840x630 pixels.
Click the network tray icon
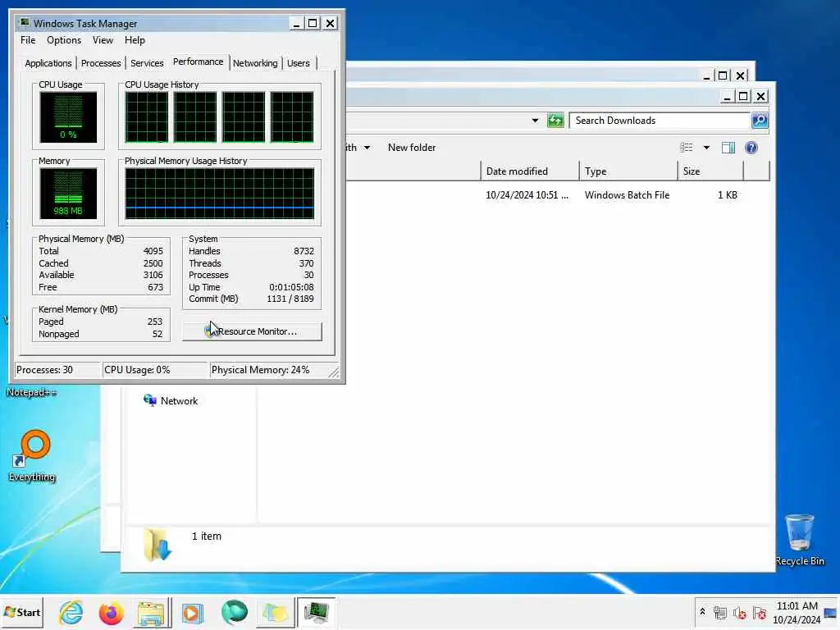(x=720, y=612)
